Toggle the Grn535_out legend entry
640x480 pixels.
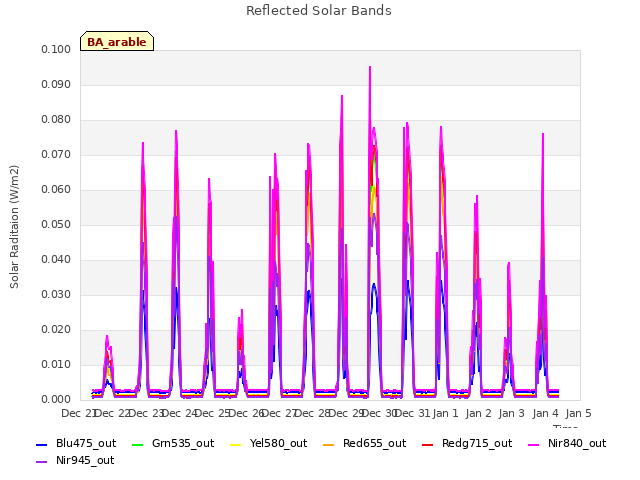(173, 444)
